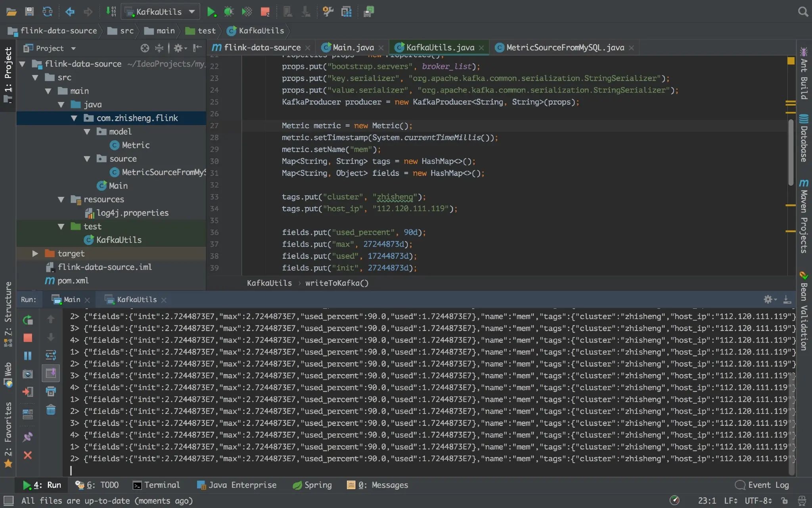Open the MetricSourceFromMySQL.java tab
812x508 pixels.
(x=565, y=48)
